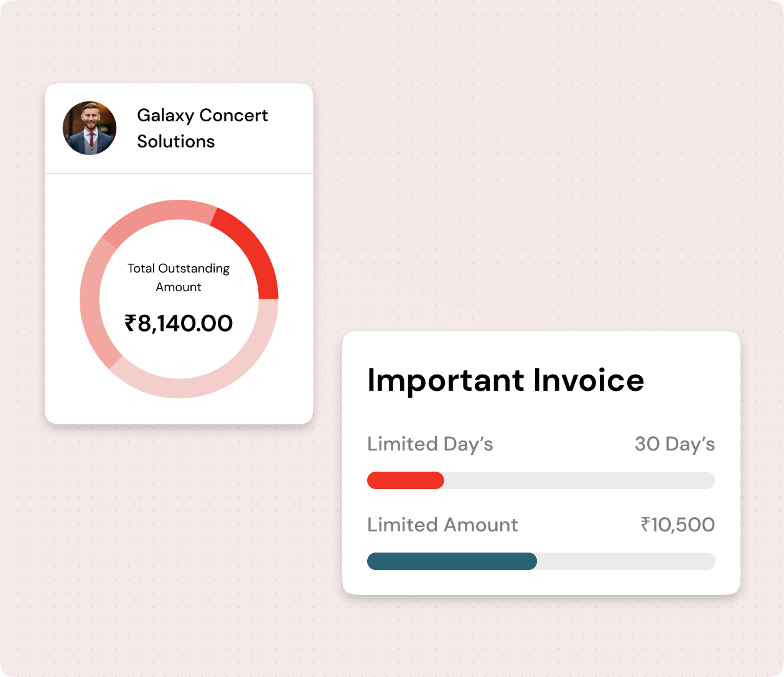Click the Total Outstanding Amount label

click(x=179, y=278)
